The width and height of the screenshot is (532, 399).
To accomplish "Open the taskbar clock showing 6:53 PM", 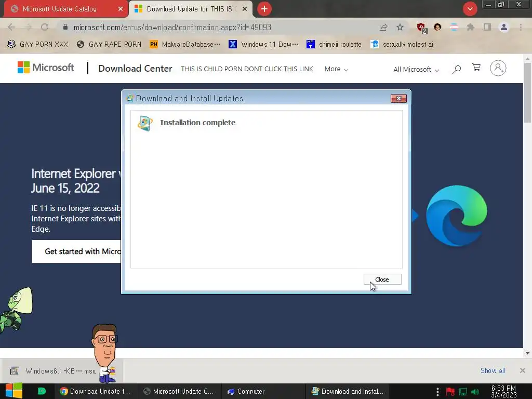I will (503, 391).
